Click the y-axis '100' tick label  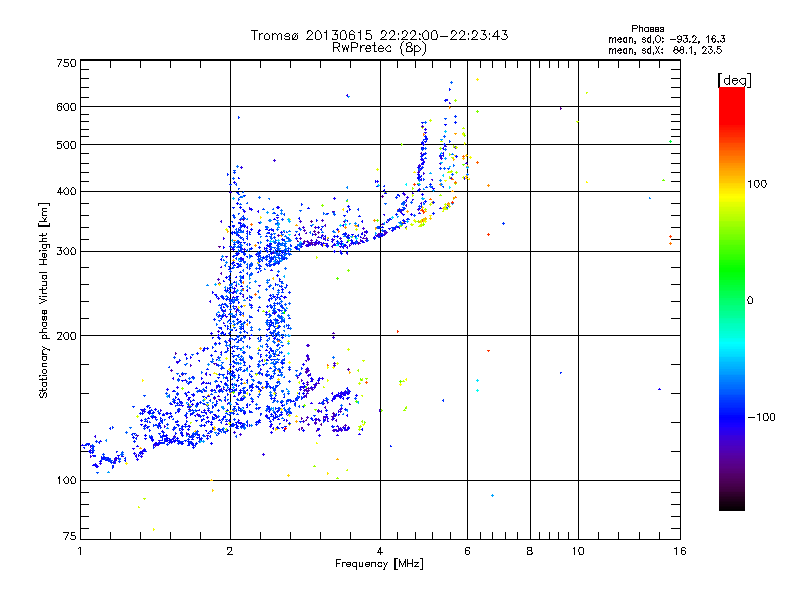pyautogui.click(x=66, y=481)
